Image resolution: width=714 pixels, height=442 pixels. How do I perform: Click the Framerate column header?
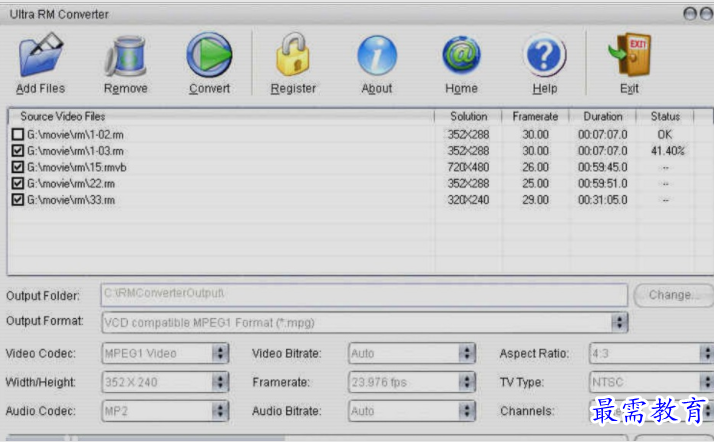536,117
